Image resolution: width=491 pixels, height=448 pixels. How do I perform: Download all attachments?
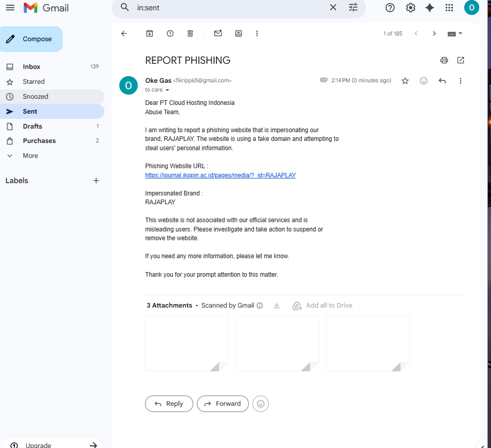277,305
